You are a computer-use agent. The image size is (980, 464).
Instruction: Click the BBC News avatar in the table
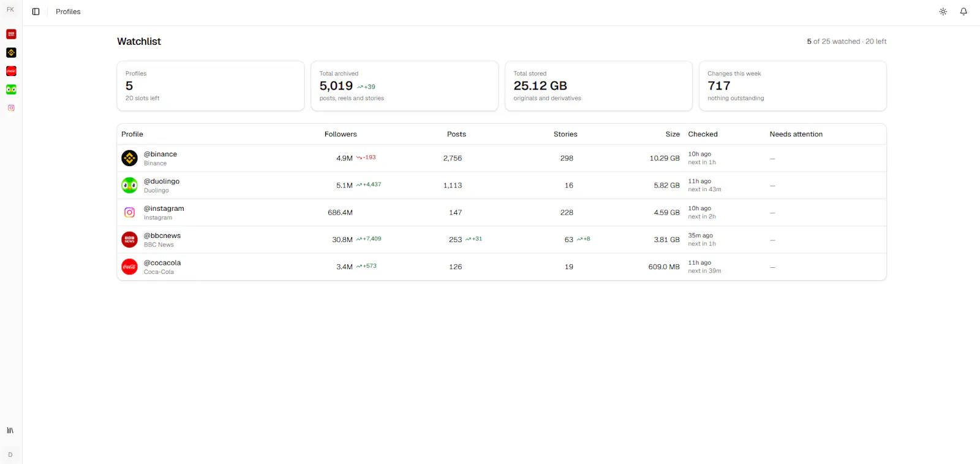129,240
